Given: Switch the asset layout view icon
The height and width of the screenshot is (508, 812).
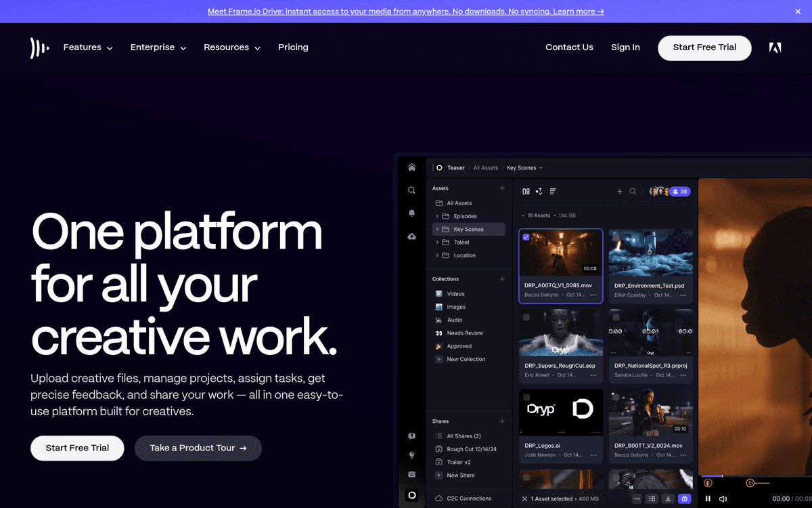Looking at the screenshot, I should (x=526, y=192).
